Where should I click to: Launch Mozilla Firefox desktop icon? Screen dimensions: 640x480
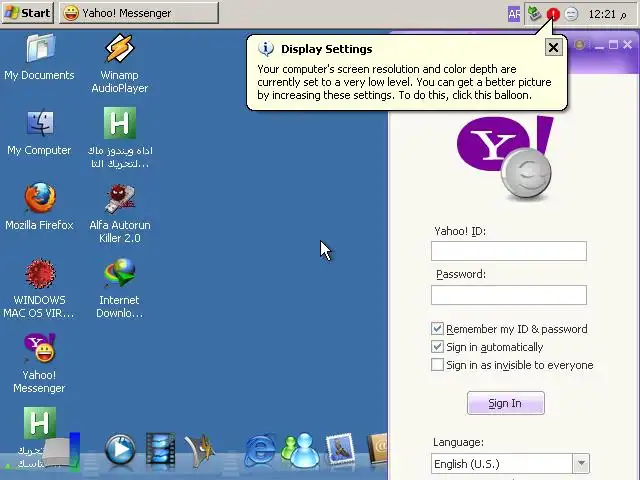(39, 207)
